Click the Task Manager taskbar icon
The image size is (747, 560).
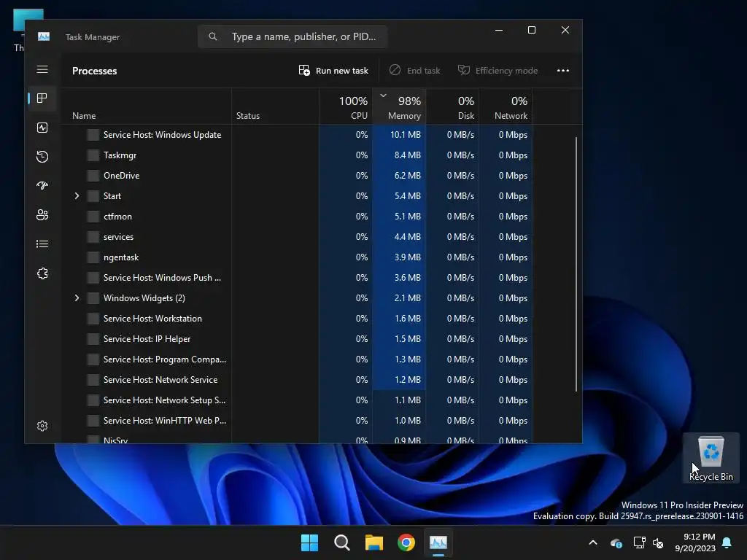click(438, 542)
